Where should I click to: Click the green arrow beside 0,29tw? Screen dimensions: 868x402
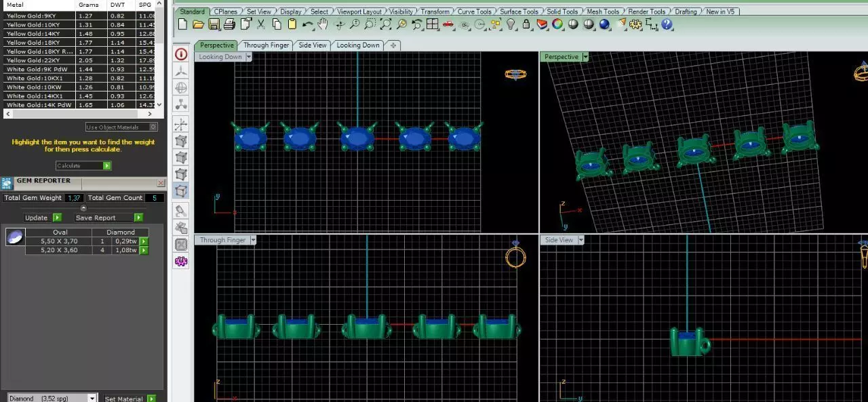144,241
